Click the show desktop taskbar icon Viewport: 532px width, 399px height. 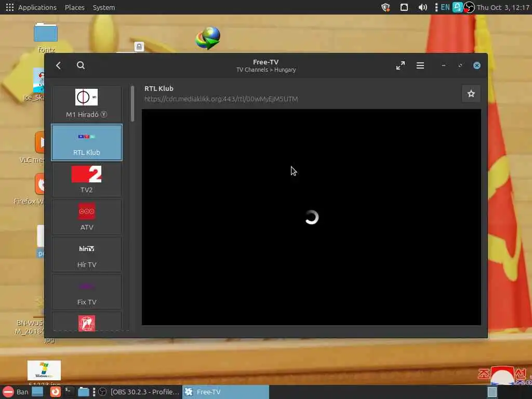[x=37, y=392]
